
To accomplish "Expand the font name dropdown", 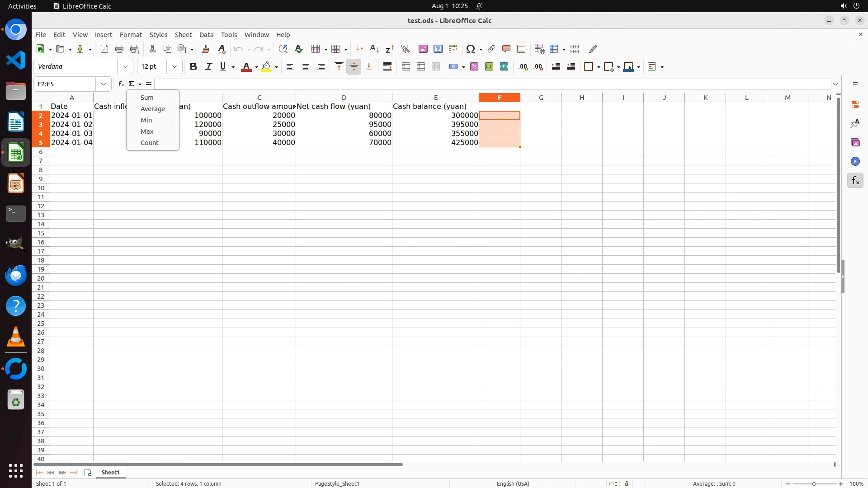I will click(125, 67).
